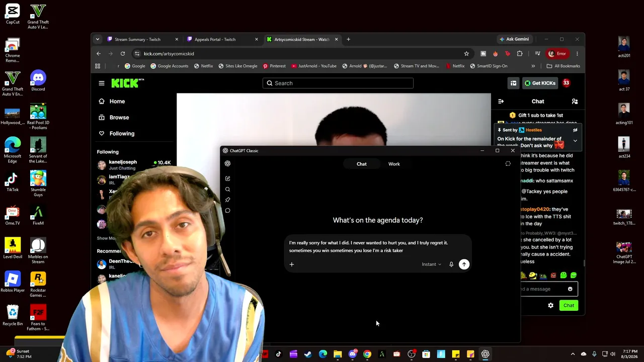Switch to the Work tab in ChatGPT
Image resolution: width=644 pixels, height=362 pixels.
coord(394,164)
